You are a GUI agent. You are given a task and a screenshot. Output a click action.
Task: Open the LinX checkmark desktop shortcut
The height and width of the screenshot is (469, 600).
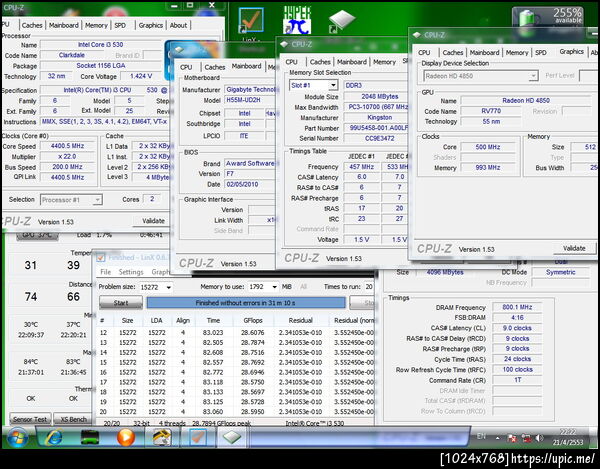point(251,20)
